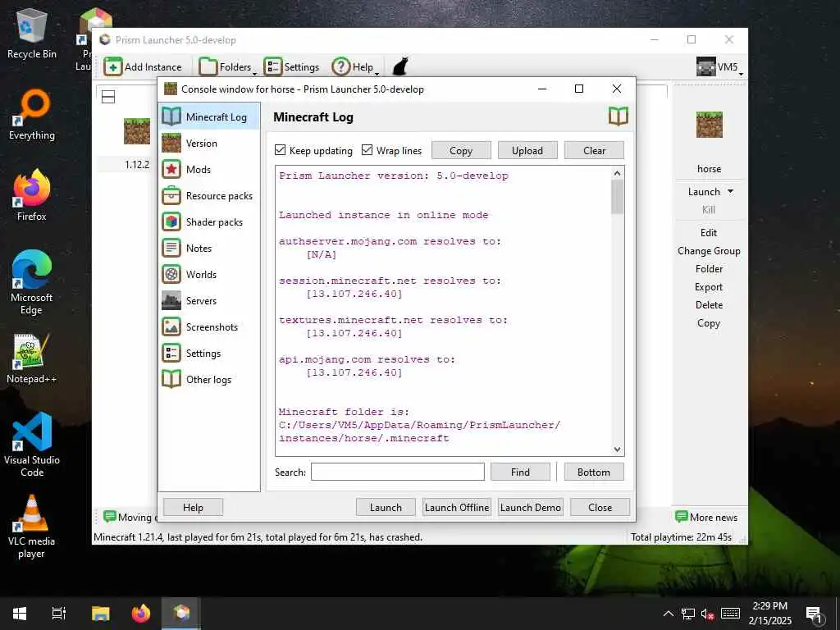The width and height of the screenshot is (840, 630).
Task: Click Prism Launcher taskbar icon
Action: tap(181, 614)
